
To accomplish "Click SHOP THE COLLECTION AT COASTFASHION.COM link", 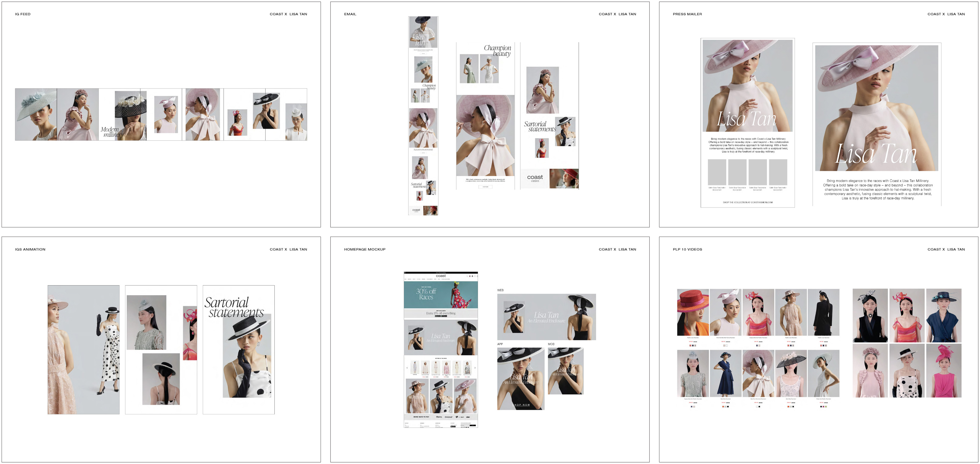I will click(x=748, y=202).
